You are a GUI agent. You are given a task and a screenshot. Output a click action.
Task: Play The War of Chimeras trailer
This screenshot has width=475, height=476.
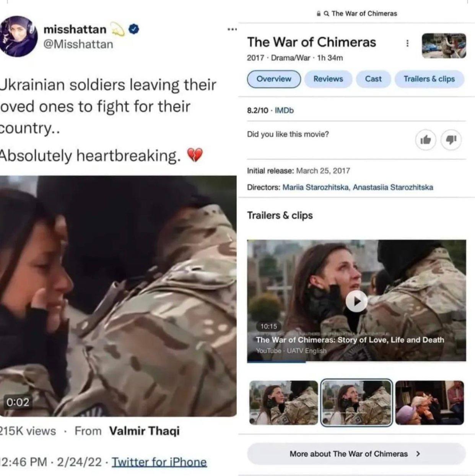356,301
